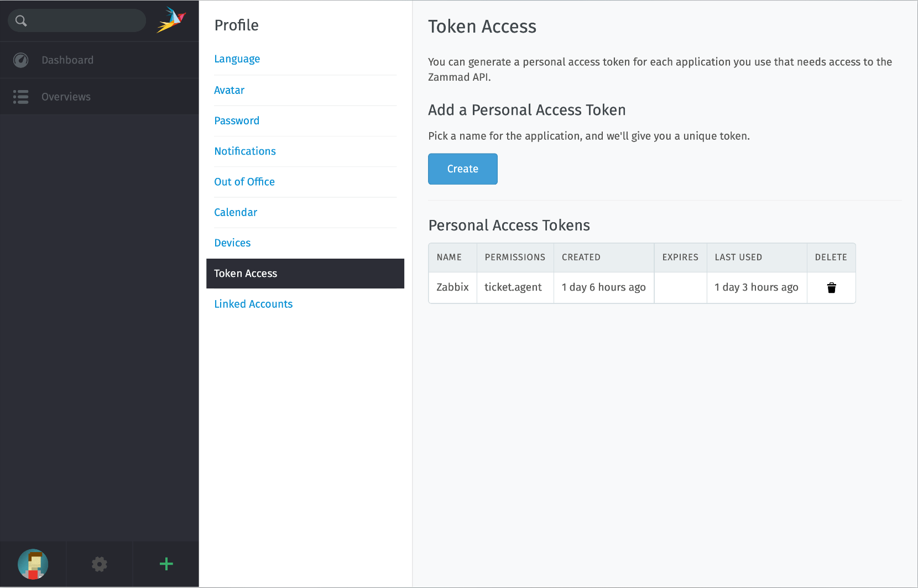Open the Devices list
This screenshot has height=588, width=918.
[232, 243]
